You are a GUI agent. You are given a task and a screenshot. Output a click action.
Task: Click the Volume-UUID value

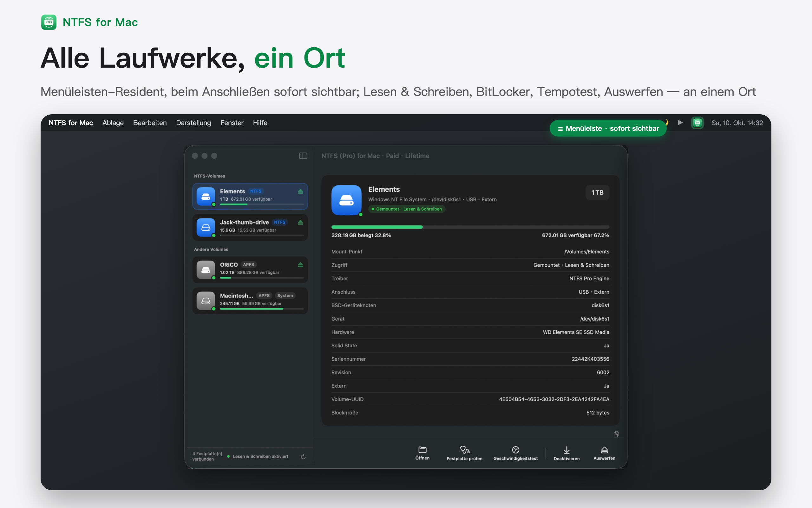pyautogui.click(x=554, y=399)
